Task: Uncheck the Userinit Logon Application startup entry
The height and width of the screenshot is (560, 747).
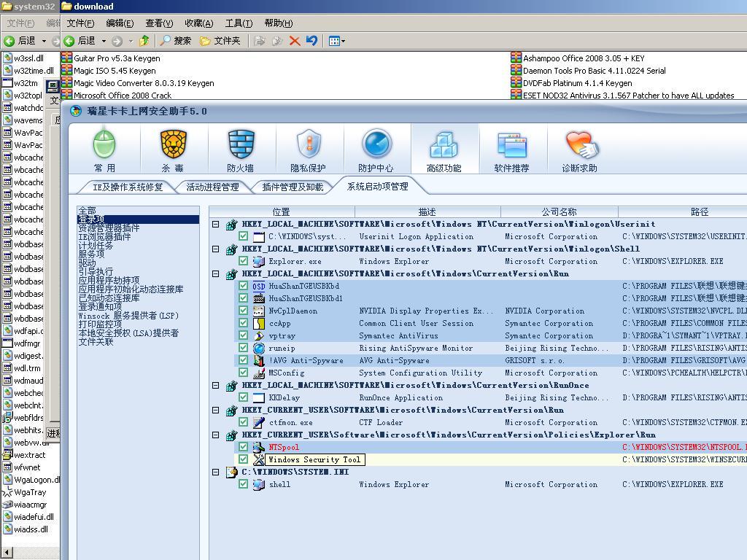Action: (244, 236)
